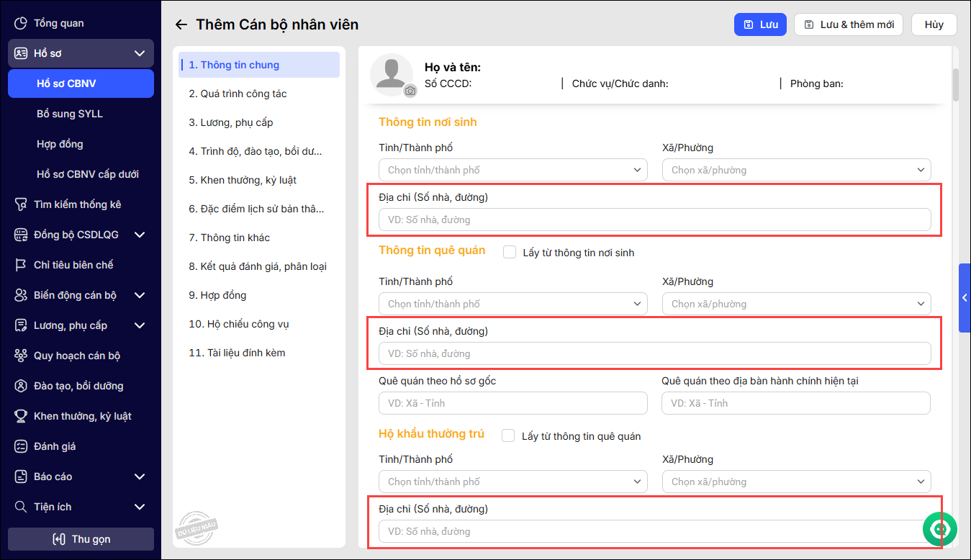Image resolution: width=971 pixels, height=560 pixels.
Task: Click the Lưu & thêm mới button
Action: (x=849, y=24)
